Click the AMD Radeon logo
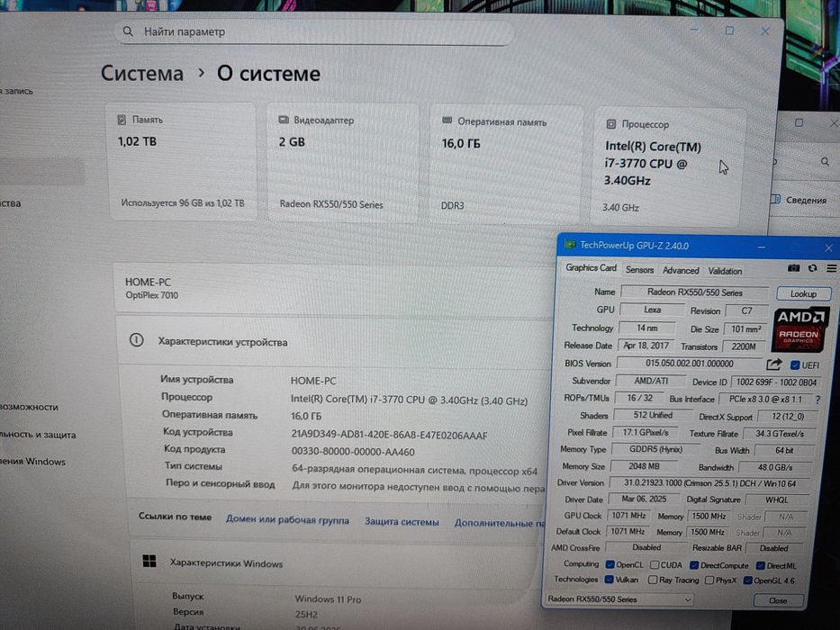Screen dimensions: 840x630 799,328
